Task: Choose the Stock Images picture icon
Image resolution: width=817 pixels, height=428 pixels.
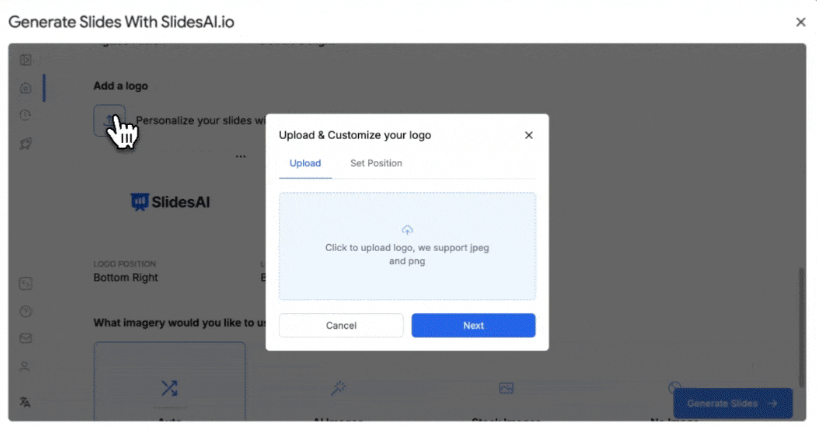Action: [506, 388]
